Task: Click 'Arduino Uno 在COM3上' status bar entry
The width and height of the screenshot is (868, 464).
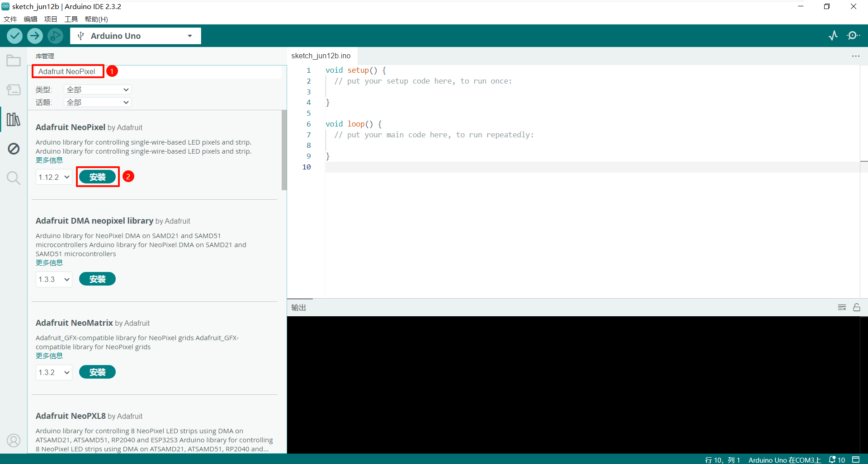Action: (x=784, y=460)
